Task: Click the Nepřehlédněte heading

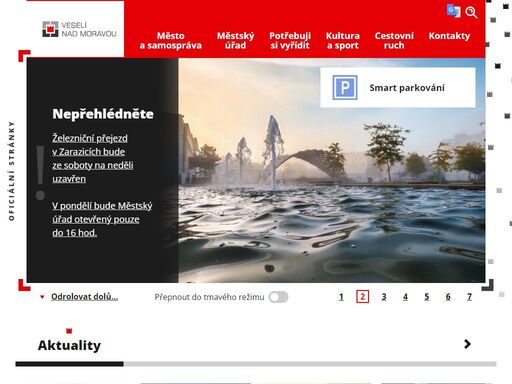Action: [103, 114]
